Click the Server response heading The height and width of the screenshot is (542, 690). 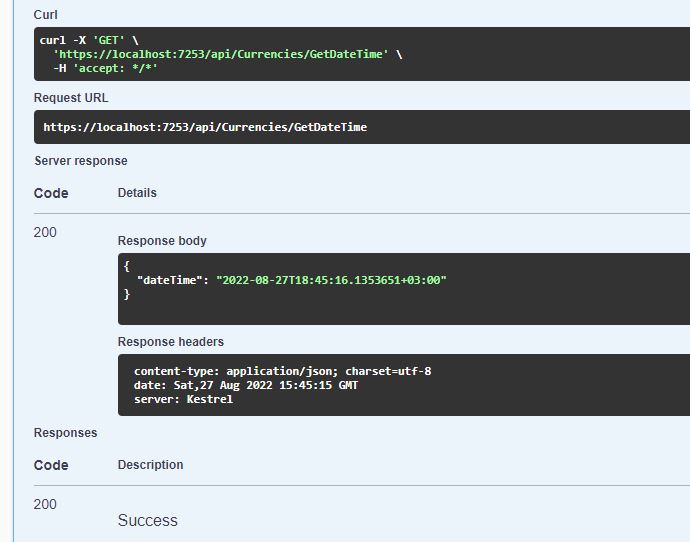(x=81, y=161)
